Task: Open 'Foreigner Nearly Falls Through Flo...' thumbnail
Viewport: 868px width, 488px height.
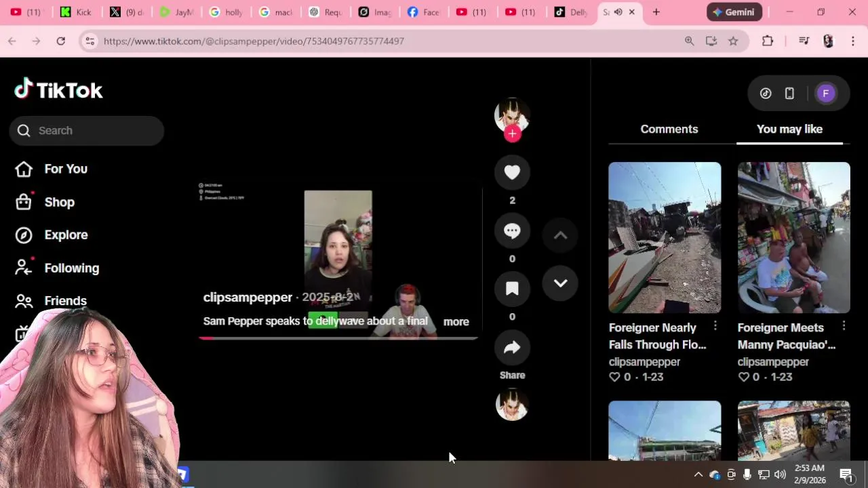Action: (x=665, y=237)
